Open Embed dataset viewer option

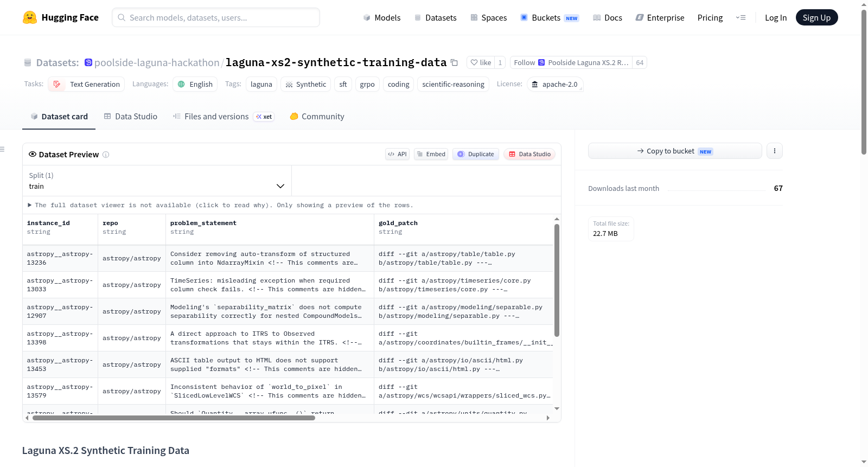(431, 154)
